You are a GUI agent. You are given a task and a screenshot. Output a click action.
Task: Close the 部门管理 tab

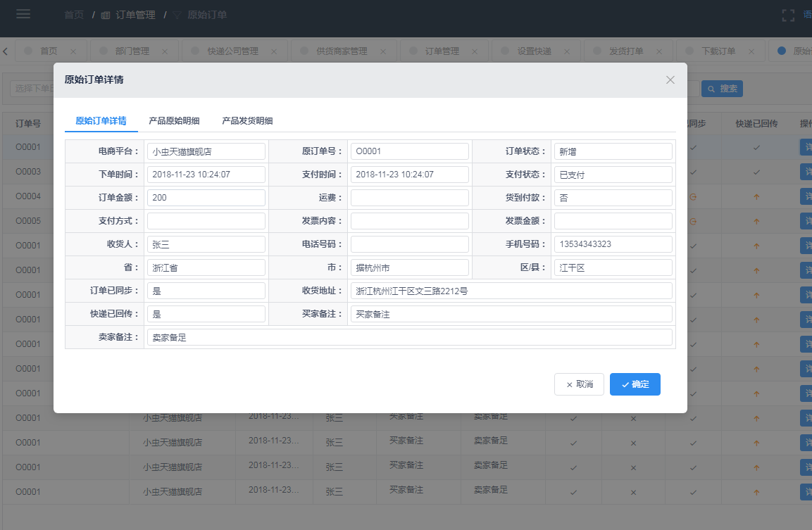[165, 51]
